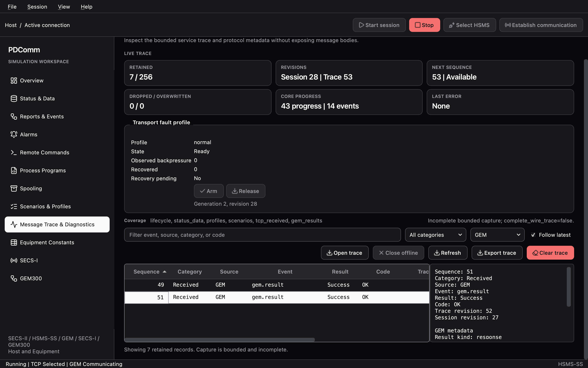Click the Release fault profile button
The image size is (588, 368).
click(246, 191)
